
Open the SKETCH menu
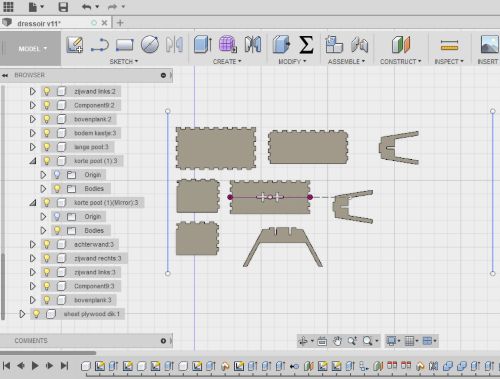pos(124,62)
